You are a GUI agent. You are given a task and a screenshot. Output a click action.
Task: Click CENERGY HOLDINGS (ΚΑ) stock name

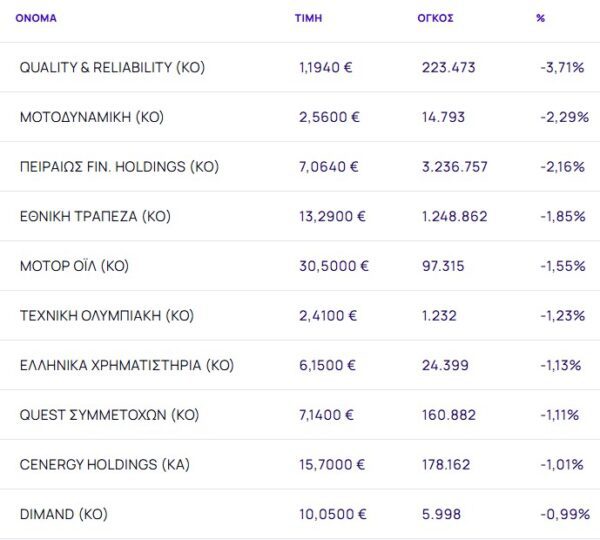click(105, 464)
